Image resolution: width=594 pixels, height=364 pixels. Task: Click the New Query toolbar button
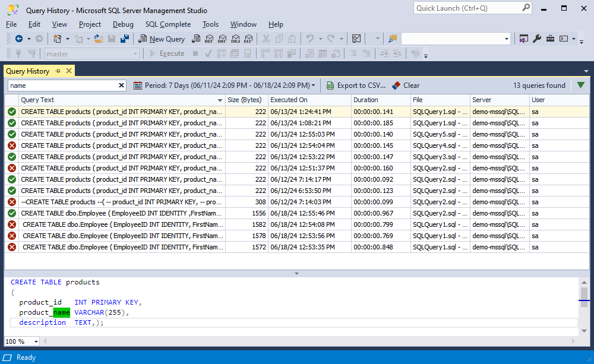[162, 39]
